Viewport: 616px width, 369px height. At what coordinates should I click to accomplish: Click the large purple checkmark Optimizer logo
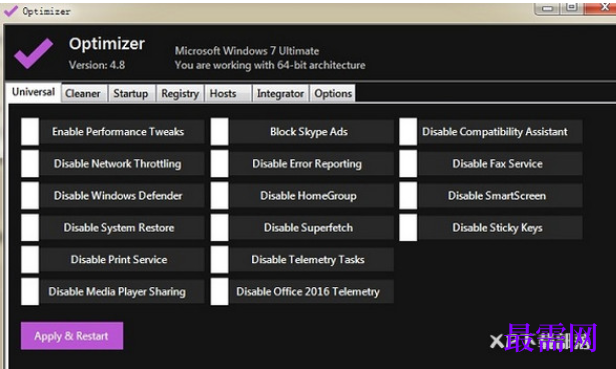click(x=33, y=53)
